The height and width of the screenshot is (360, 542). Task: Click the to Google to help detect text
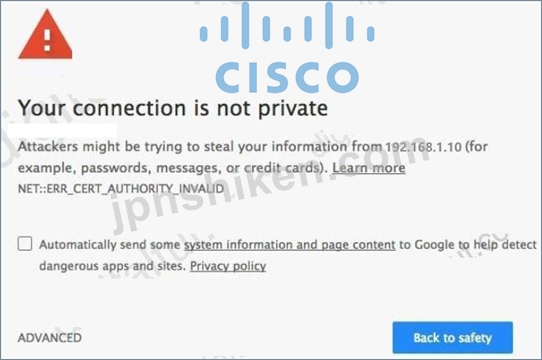(468, 245)
